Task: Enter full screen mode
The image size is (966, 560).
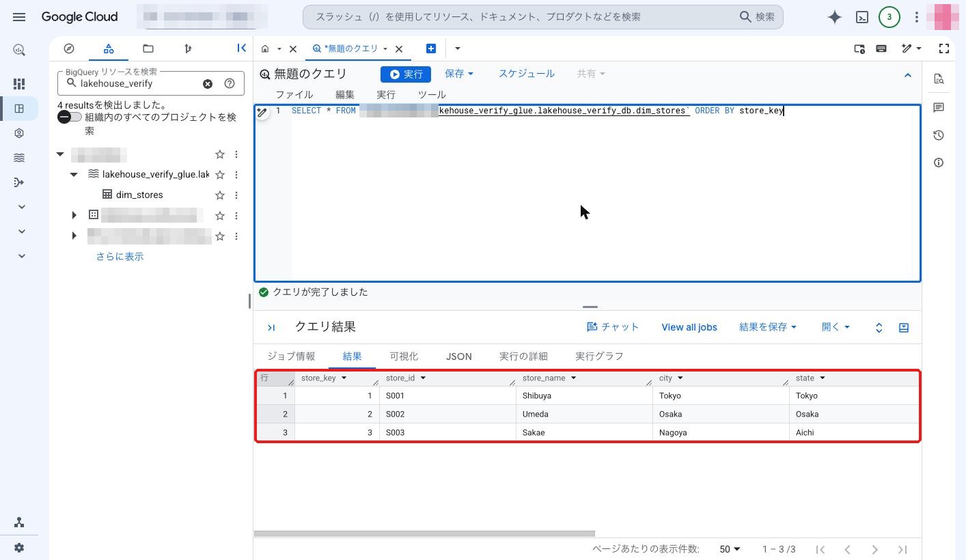Action: (x=944, y=48)
